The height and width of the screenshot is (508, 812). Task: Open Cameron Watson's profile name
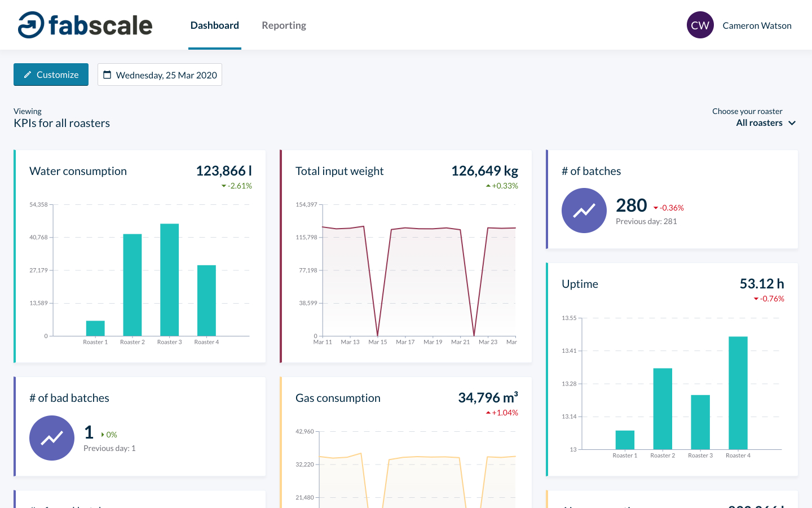(757, 25)
